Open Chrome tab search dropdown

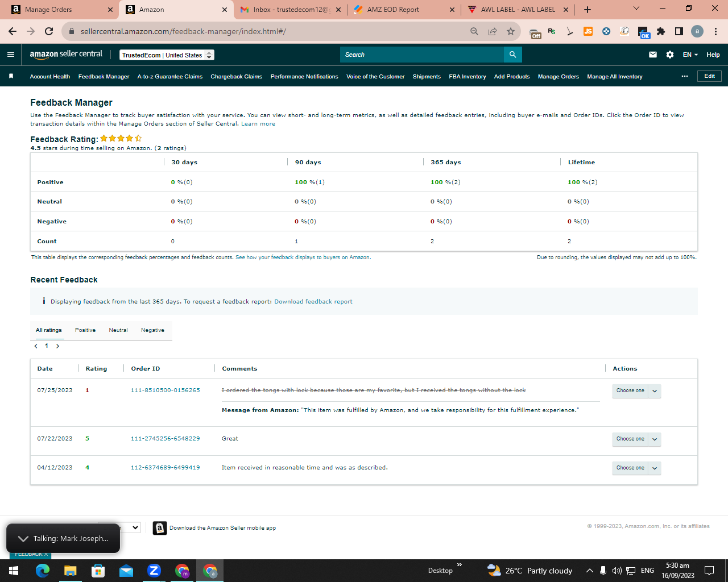click(x=636, y=9)
